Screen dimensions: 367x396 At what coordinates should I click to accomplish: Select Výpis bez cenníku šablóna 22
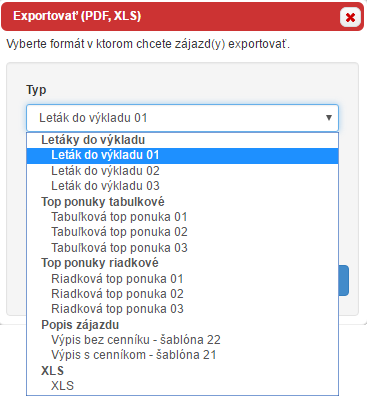click(182, 340)
